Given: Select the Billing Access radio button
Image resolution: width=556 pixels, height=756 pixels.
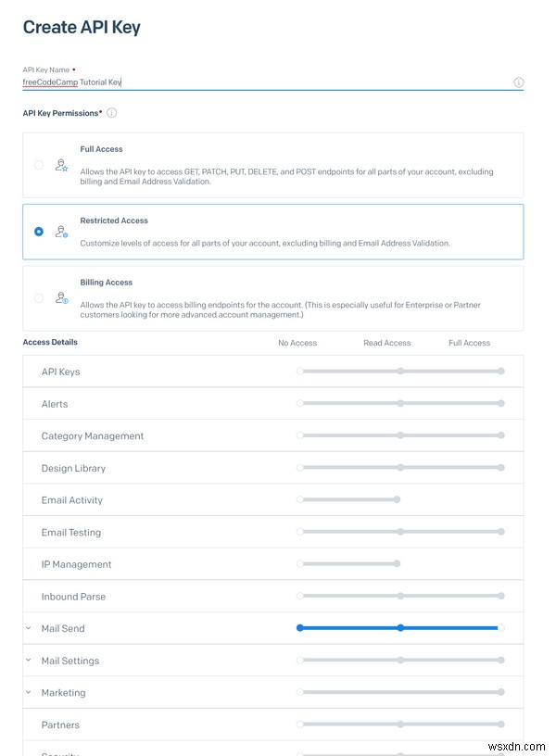Looking at the screenshot, I should pos(38,297).
